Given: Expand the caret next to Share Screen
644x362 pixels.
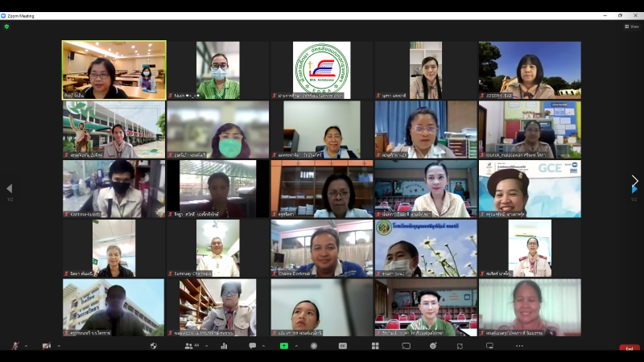Looking at the screenshot, I should click(x=296, y=346).
